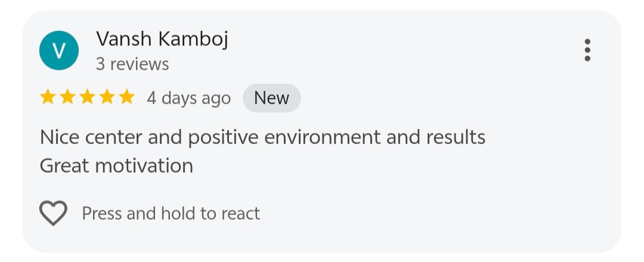
Task: Click the Press and hold to react label
Action: 171,213
